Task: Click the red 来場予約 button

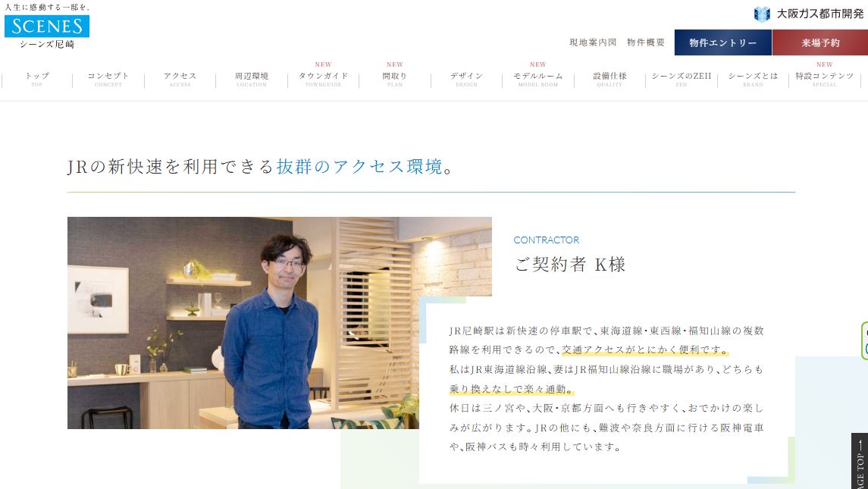Action: tap(819, 42)
